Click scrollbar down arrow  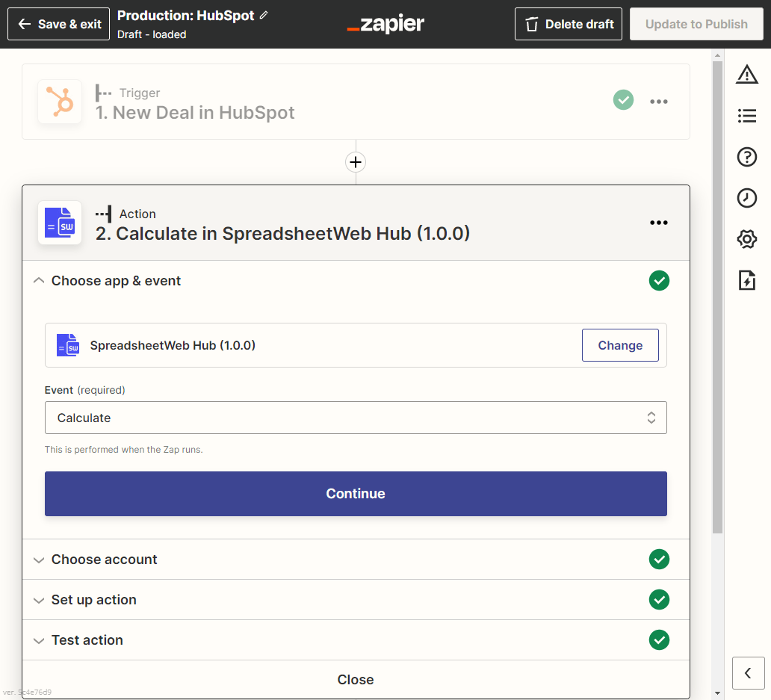pyautogui.click(x=717, y=693)
